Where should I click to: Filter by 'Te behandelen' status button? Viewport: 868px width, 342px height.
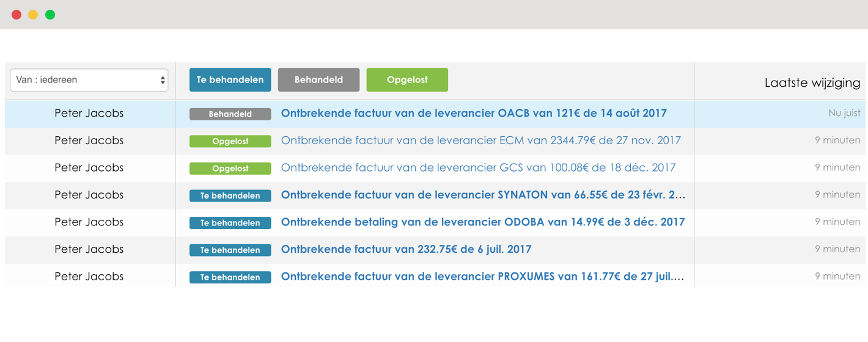[x=230, y=80]
